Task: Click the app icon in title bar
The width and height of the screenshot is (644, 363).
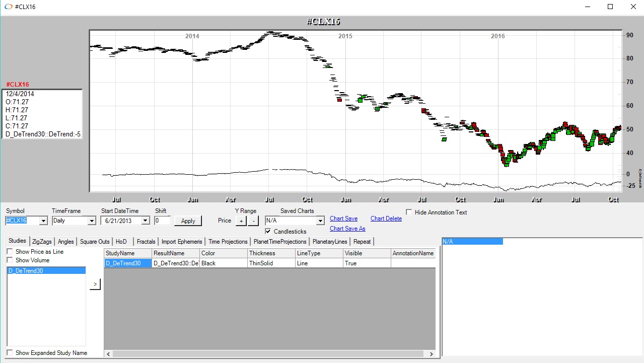Action: [x=8, y=7]
